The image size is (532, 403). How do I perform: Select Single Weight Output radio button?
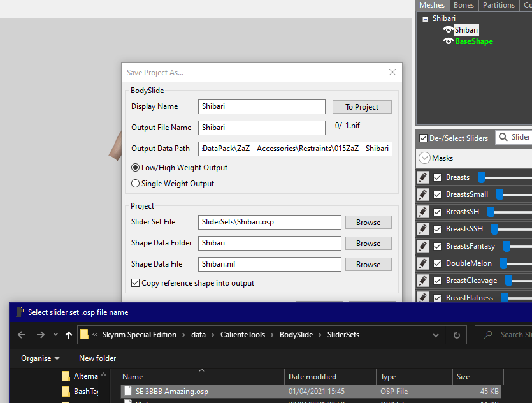[135, 184]
